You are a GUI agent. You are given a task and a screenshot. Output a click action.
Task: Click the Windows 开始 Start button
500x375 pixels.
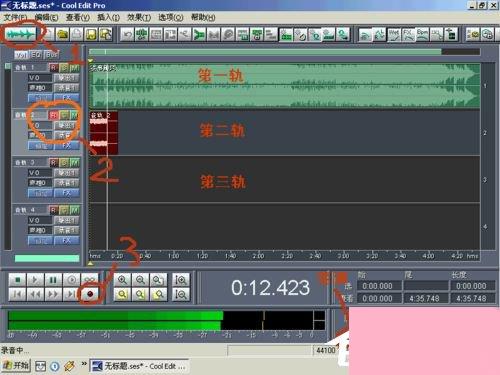tap(16, 366)
